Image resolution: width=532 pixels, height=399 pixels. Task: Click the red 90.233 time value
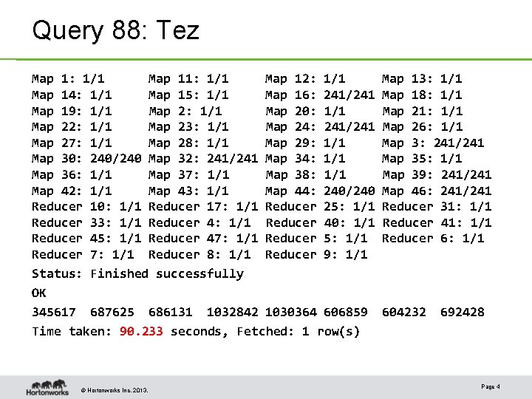141,331
